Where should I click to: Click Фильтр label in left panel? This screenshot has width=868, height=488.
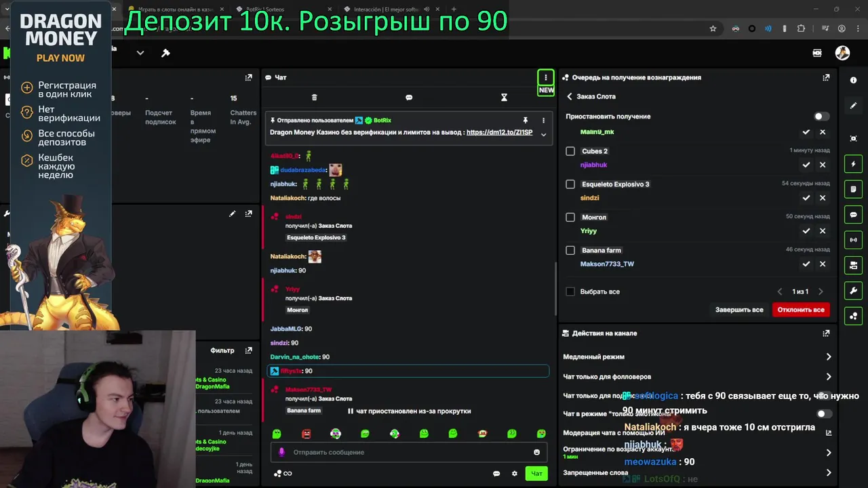pos(222,350)
